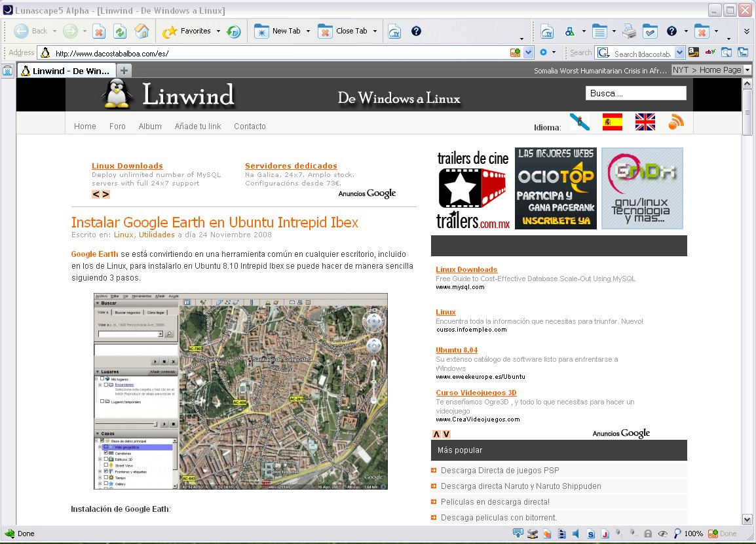Image resolution: width=756 pixels, height=544 pixels.
Task: Search with the Amazon icon
Action: click(x=694, y=52)
